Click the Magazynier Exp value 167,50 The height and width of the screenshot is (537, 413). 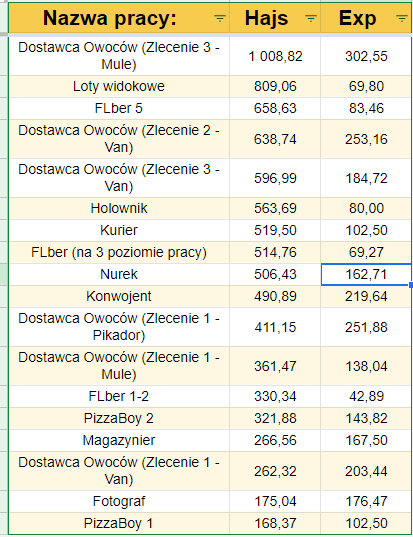point(366,440)
